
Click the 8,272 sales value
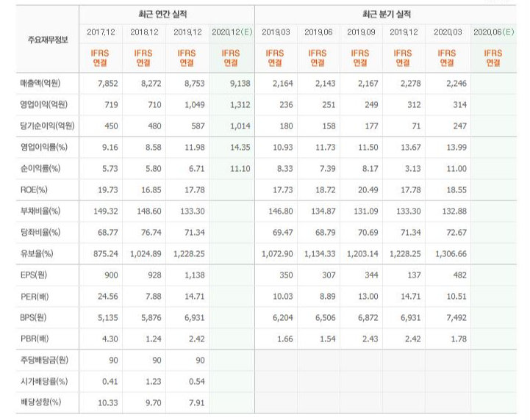tap(151, 84)
